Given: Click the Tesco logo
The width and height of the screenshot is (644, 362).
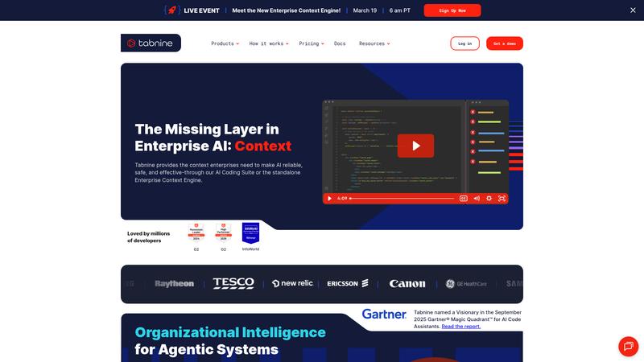Looking at the screenshot, I should pos(233,283).
